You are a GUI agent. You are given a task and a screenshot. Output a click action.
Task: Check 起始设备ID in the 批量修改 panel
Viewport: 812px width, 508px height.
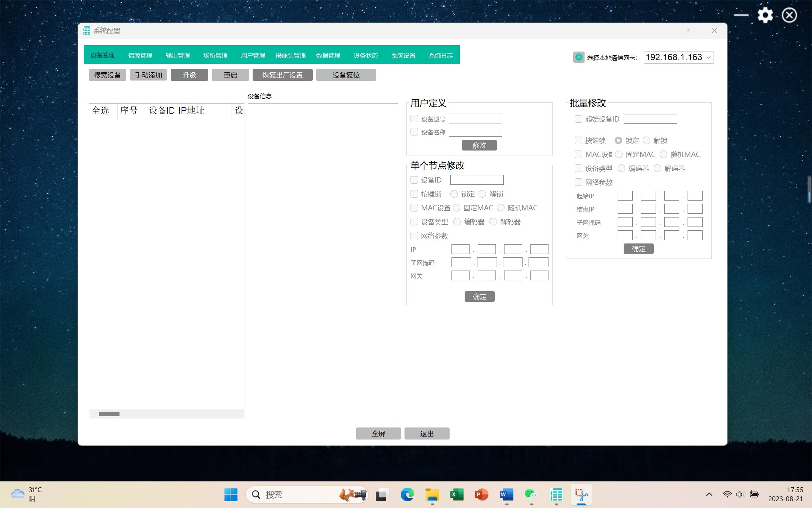point(579,119)
